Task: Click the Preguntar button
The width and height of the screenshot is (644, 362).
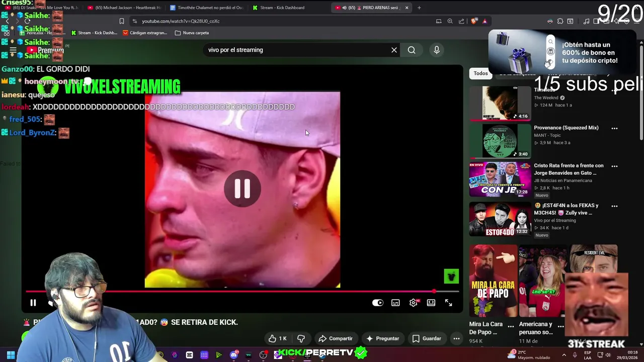Action: point(383,338)
